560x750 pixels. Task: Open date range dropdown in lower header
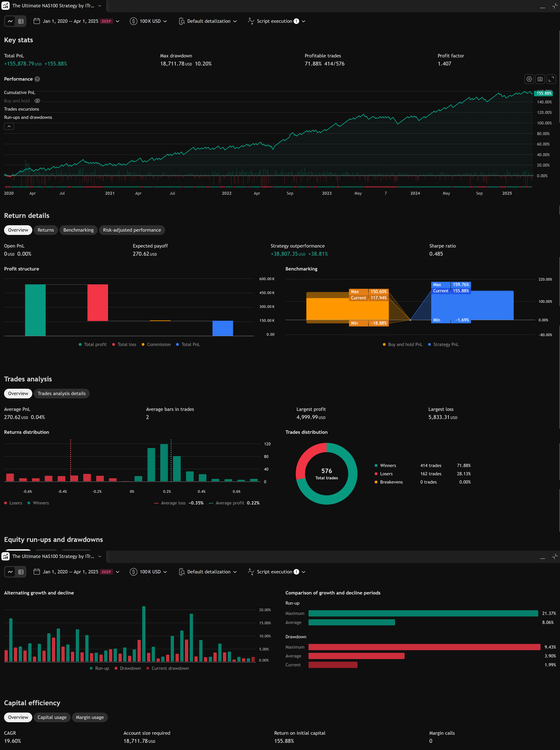[x=117, y=572]
